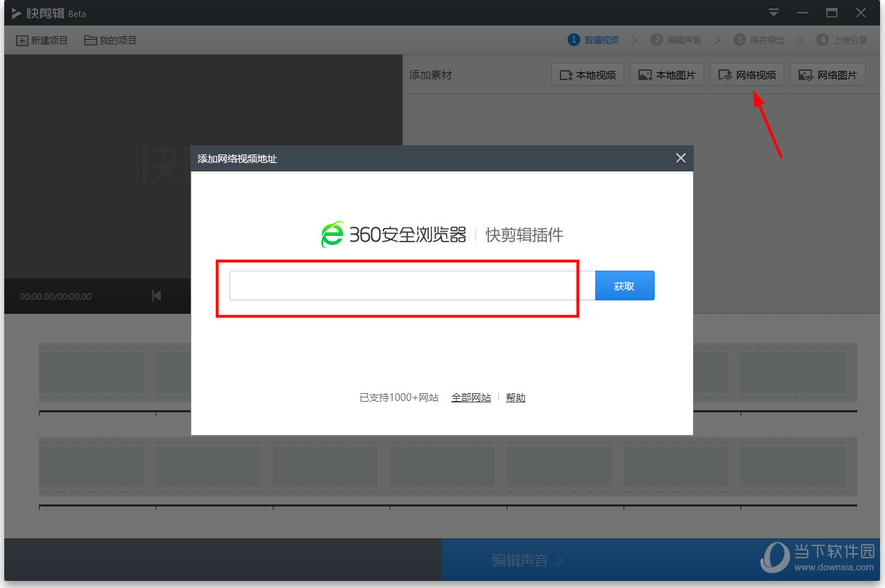Open the title bar dropdown menu chevron
885x588 pixels.
773,12
